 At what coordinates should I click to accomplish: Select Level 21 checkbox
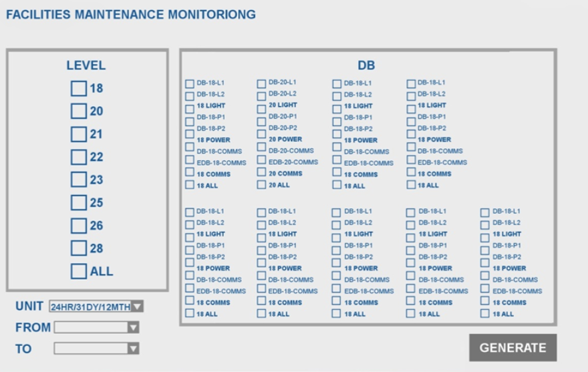tap(79, 134)
